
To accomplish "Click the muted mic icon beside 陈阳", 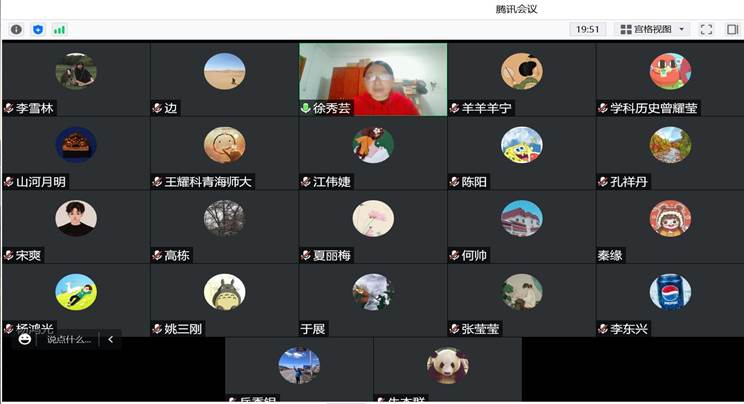I will 455,182.
